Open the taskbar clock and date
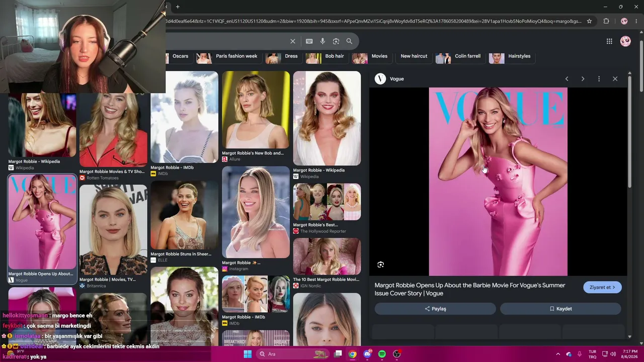This screenshot has width=644, height=362. (x=630, y=354)
